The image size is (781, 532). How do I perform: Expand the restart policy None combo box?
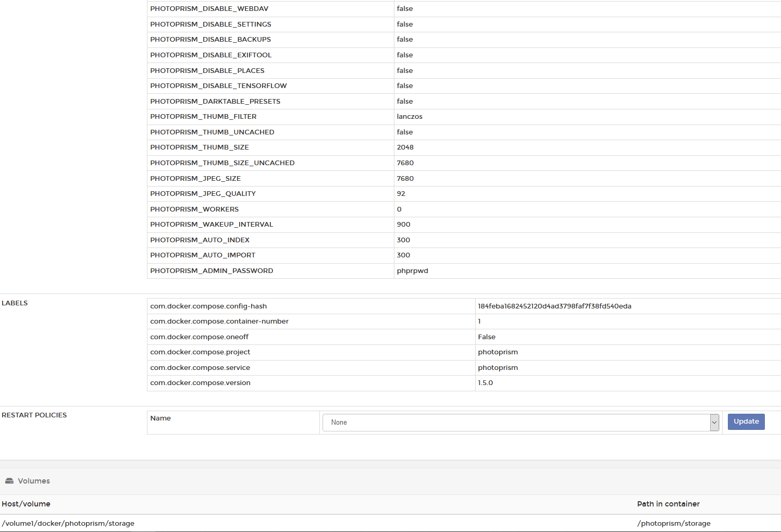click(519, 422)
